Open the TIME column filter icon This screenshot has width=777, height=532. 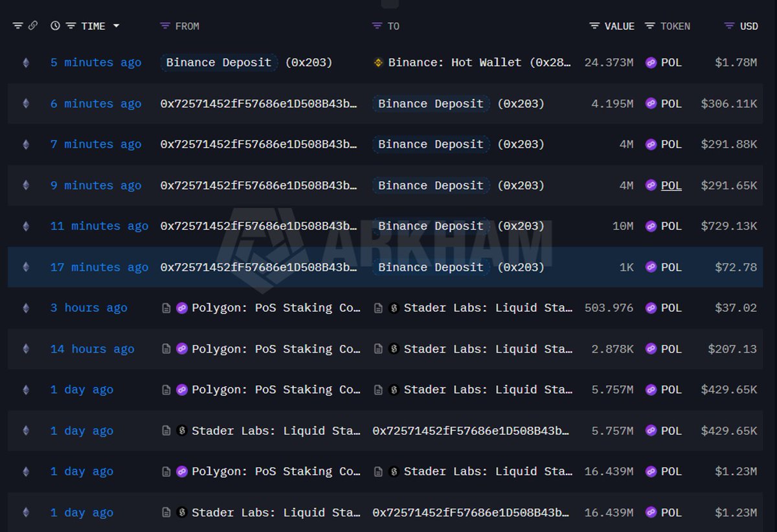[71, 26]
